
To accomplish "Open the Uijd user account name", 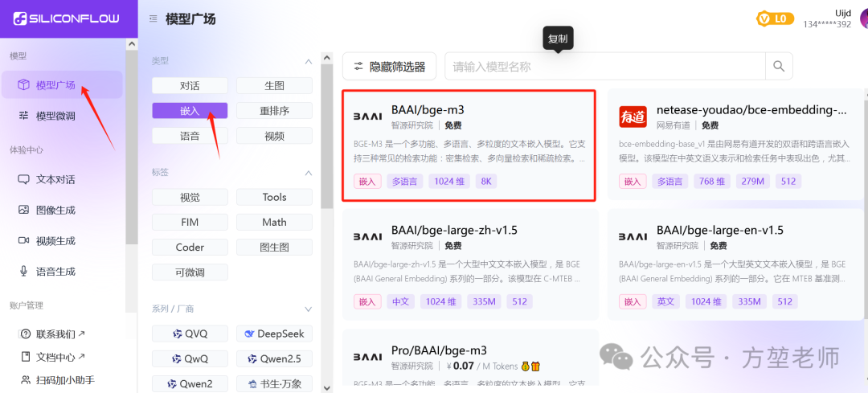I will click(x=842, y=14).
